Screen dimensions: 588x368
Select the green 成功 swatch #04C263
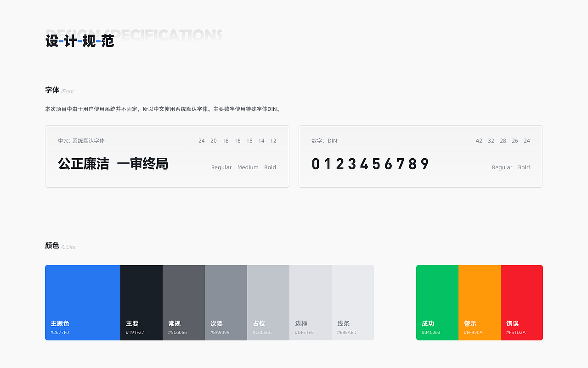point(437,303)
